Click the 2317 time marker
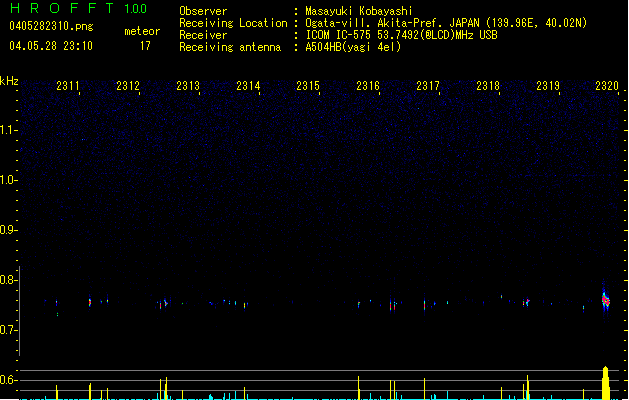Image resolution: width=629 pixels, height=400 pixels. 428,86
